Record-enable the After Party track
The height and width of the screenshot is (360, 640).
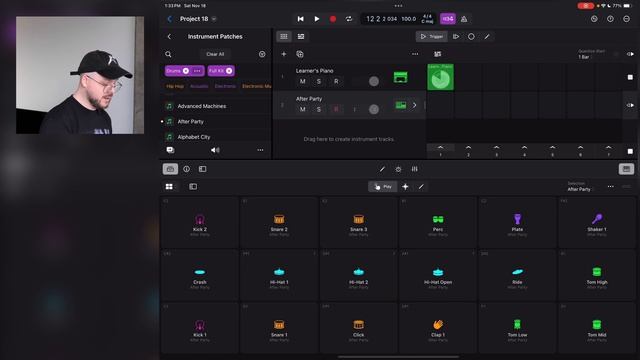[x=336, y=109]
